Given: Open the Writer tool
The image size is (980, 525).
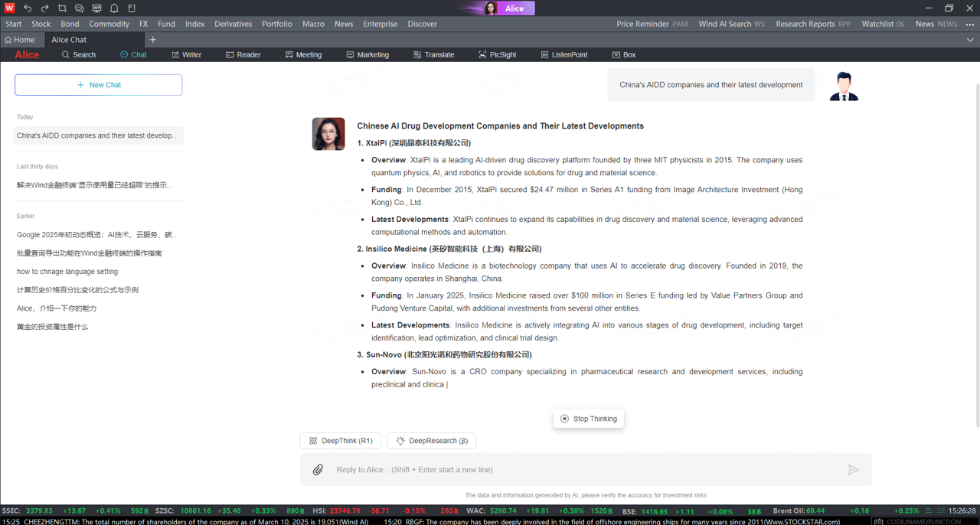Looking at the screenshot, I should pyautogui.click(x=186, y=55).
